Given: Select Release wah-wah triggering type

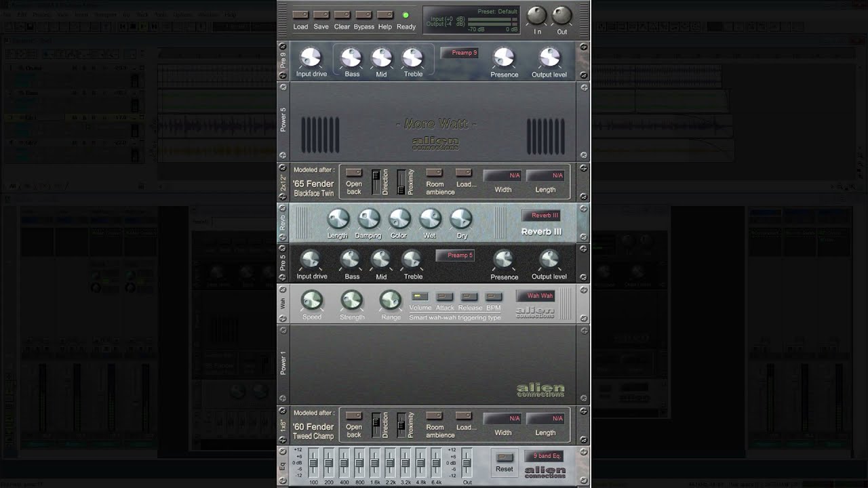Looking at the screenshot, I should 469,296.
